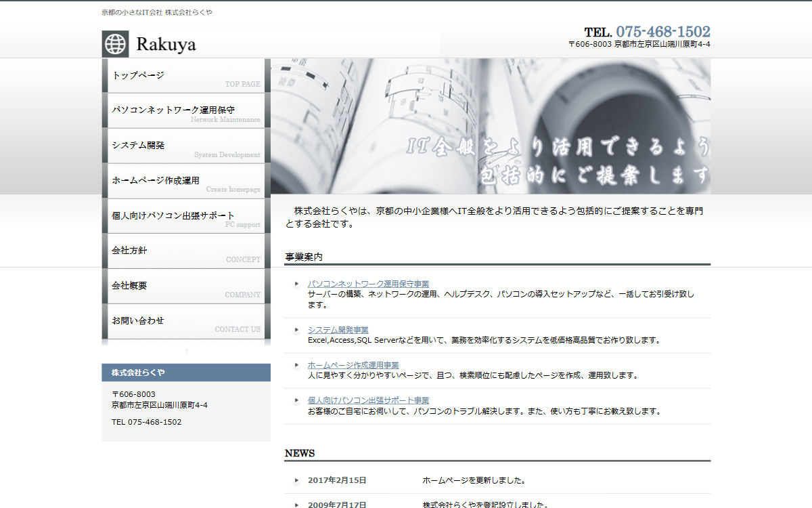Image resolution: width=812 pixels, height=508 pixels.
Task: Open the トップページ menu item
Action: pyautogui.click(x=186, y=75)
